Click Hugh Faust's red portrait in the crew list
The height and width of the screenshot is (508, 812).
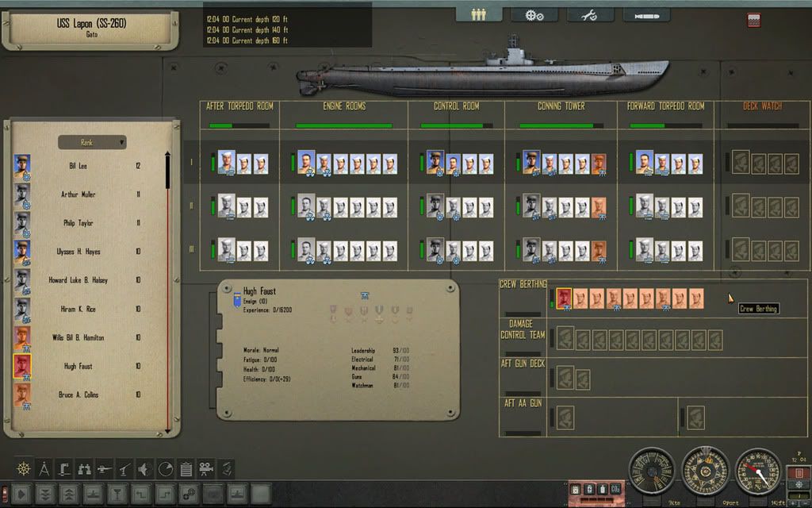click(x=22, y=366)
